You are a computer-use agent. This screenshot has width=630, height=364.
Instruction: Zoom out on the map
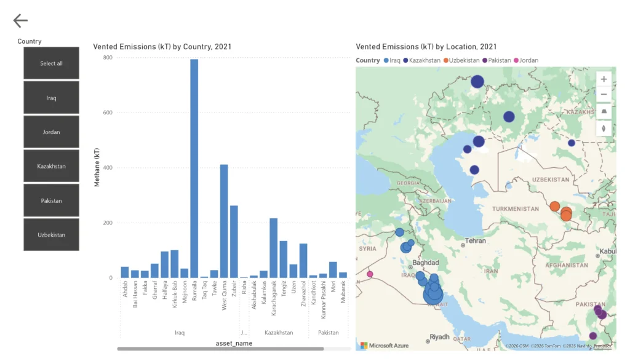(x=604, y=95)
